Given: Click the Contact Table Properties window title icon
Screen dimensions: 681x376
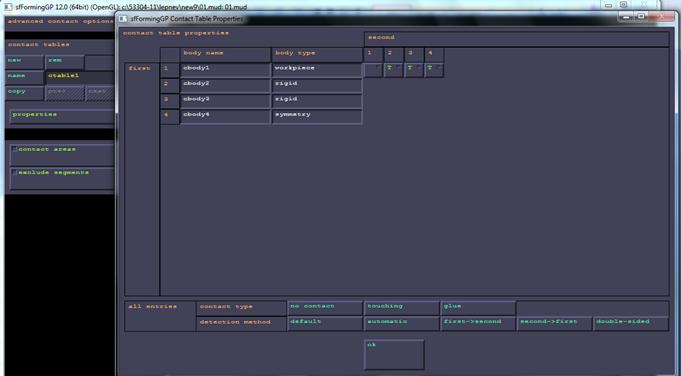Looking at the screenshot, I should pos(123,19).
